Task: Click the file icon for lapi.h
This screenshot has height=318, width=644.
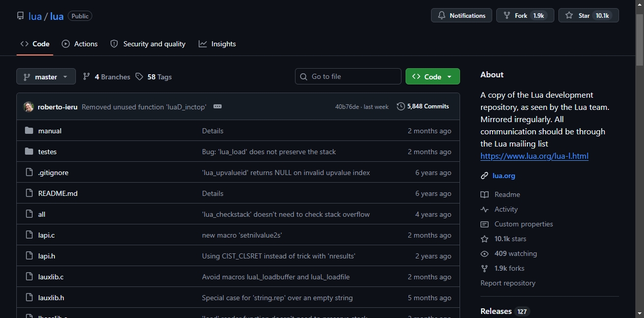Action: pos(29,256)
